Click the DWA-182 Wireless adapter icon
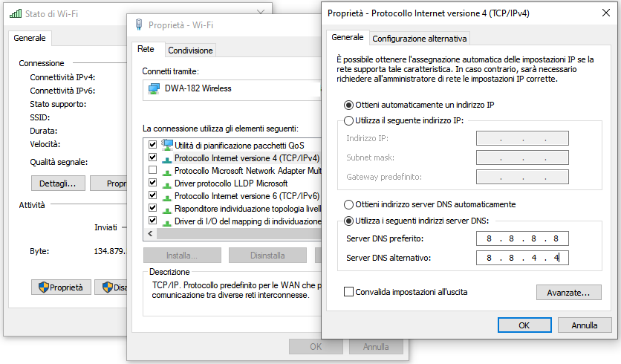Screen dimensions: 621x364 [x=154, y=88]
